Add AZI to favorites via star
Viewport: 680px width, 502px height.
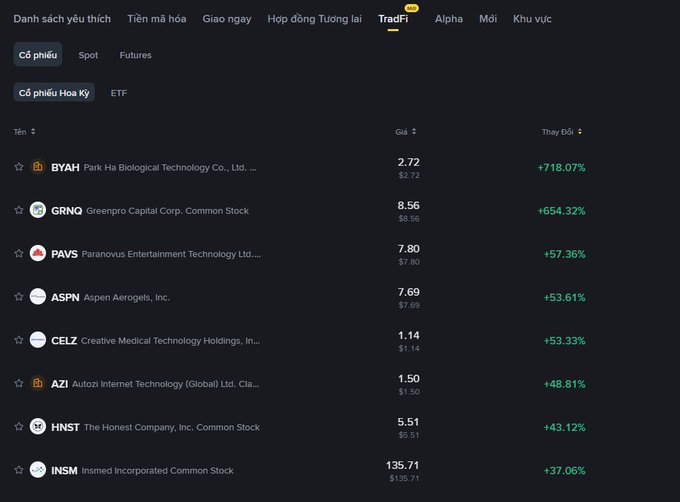coord(19,384)
